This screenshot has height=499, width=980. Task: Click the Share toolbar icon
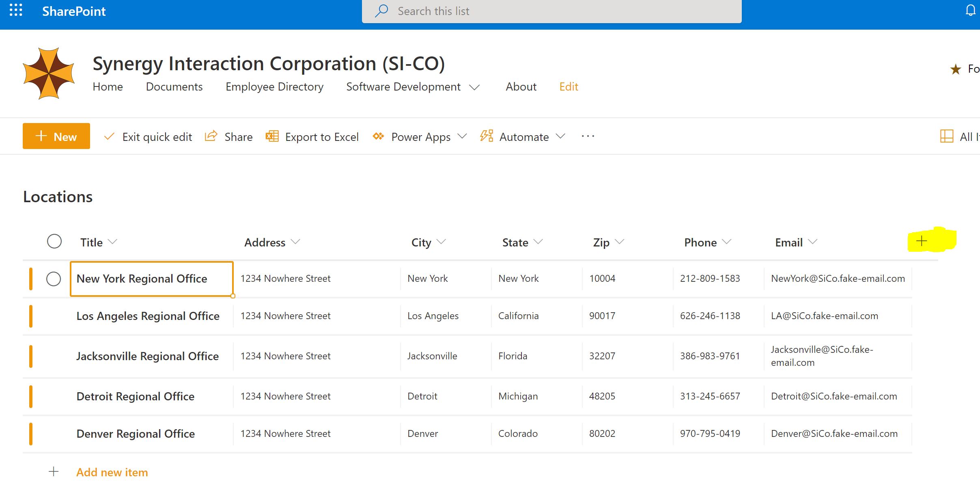pyautogui.click(x=211, y=136)
